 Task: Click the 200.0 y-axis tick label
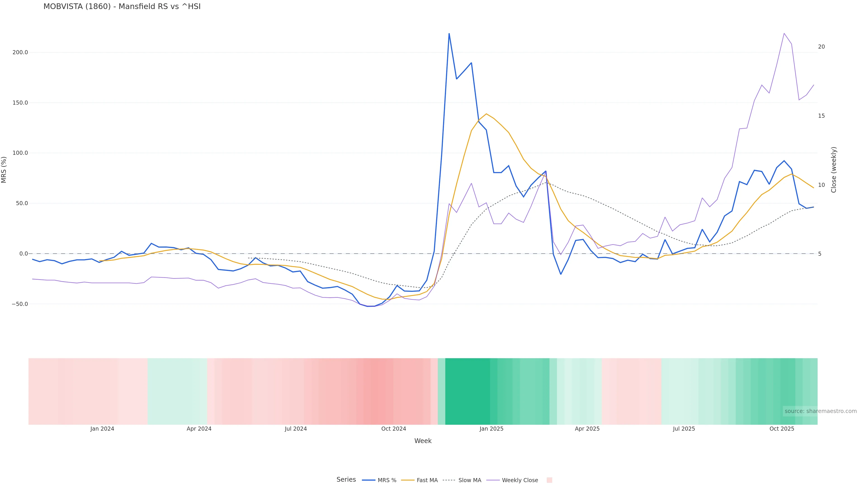(x=20, y=53)
